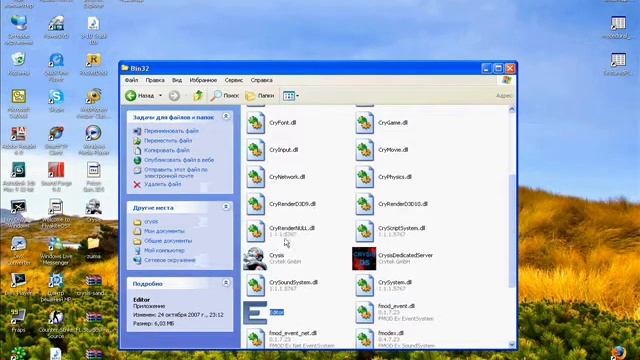Select the fmod_event_net.dll file icon

(256, 339)
